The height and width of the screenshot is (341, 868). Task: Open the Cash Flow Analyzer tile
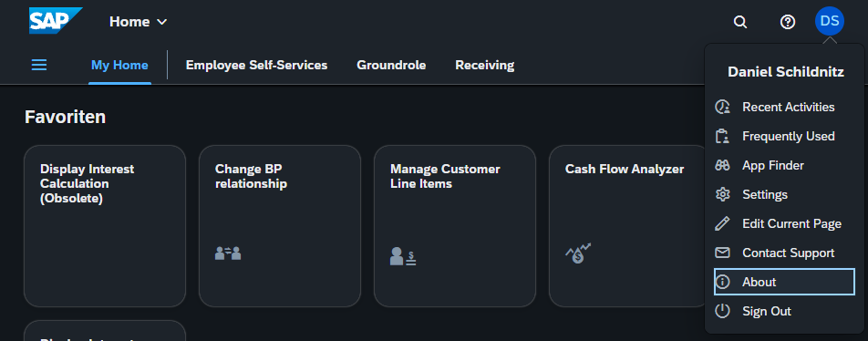pyautogui.click(x=629, y=226)
